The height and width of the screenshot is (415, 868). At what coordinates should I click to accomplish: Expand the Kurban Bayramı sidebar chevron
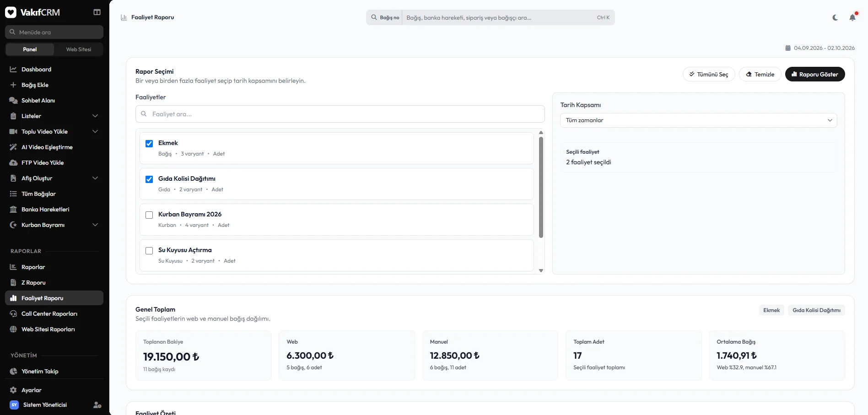coord(95,225)
